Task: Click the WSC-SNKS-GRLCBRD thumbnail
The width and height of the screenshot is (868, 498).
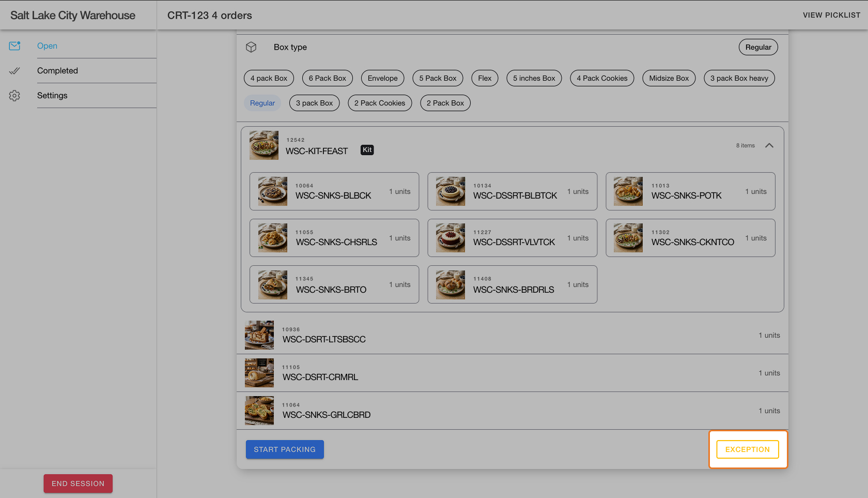Action: coord(259,411)
